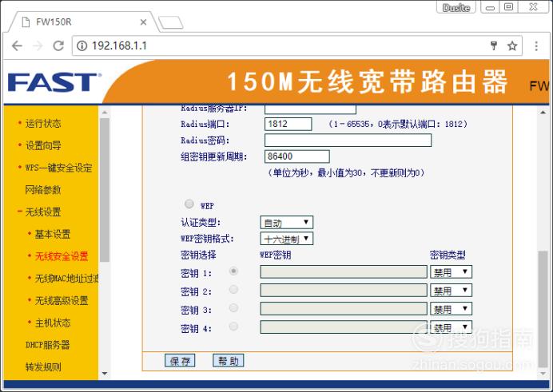Reload the page with refresh icon
The image size is (553, 392).
coord(58,46)
